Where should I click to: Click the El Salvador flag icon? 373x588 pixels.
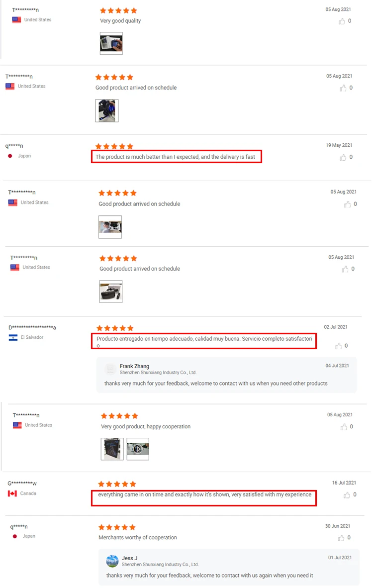coord(13,337)
